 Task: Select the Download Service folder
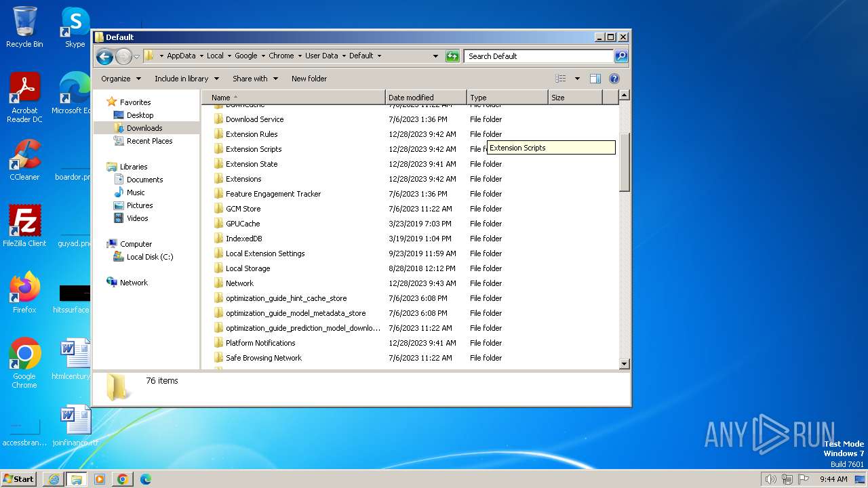coord(254,119)
